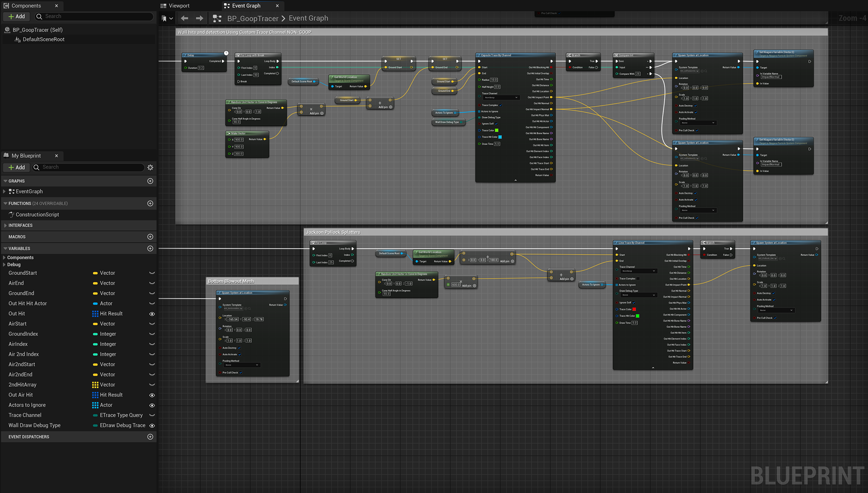Select BP_GoopTracer (Self) in components tree
This screenshot has height=493, width=868.
pyautogui.click(x=38, y=30)
